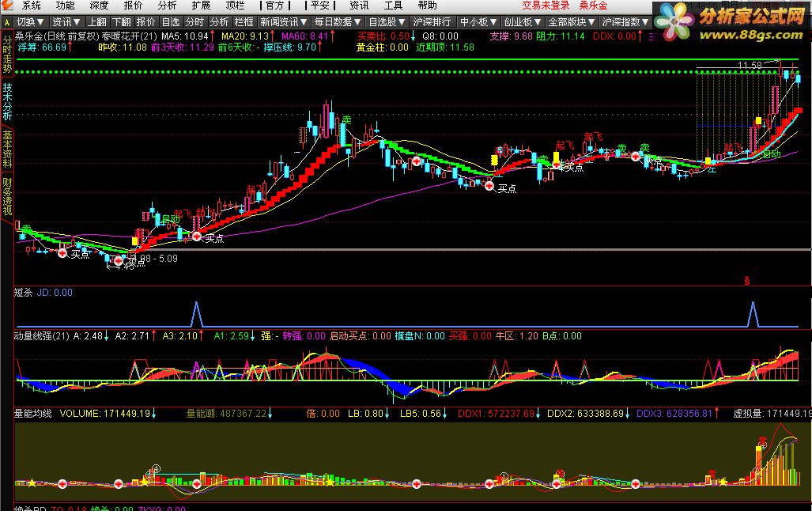
Task: Expand the 自选股 dropdown
Action: tap(387, 22)
